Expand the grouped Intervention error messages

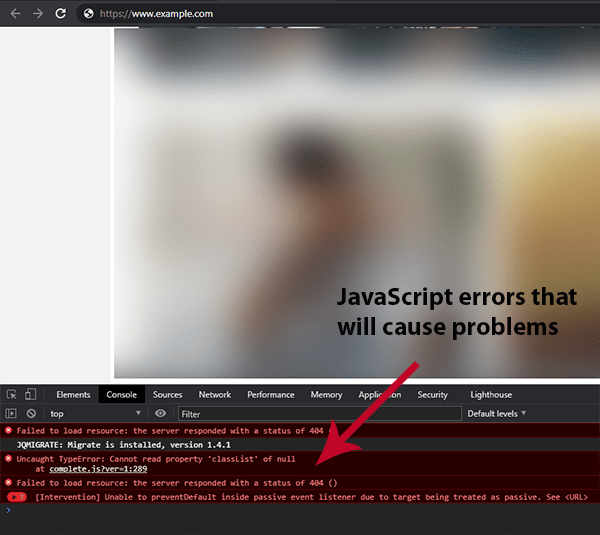[x=16, y=497]
